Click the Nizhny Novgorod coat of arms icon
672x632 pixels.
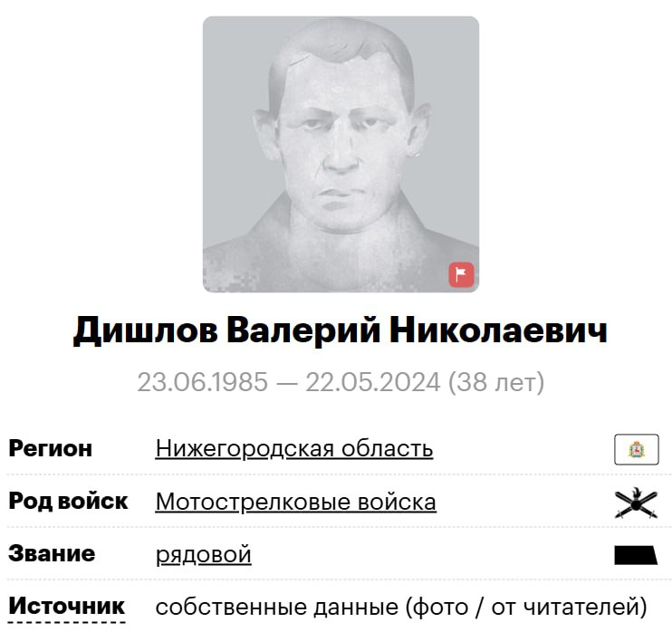coord(637,449)
